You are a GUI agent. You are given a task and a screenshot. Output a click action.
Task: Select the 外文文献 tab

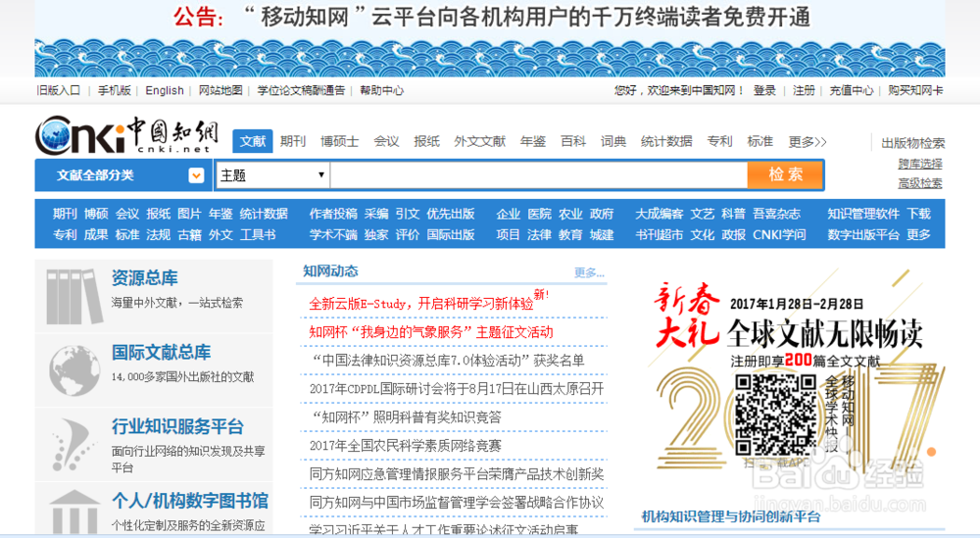479,142
